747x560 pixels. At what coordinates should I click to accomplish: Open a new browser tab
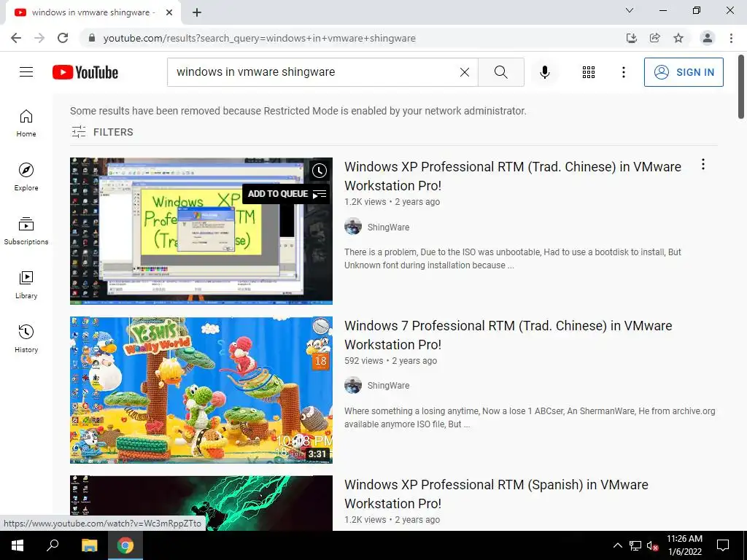pos(197,12)
